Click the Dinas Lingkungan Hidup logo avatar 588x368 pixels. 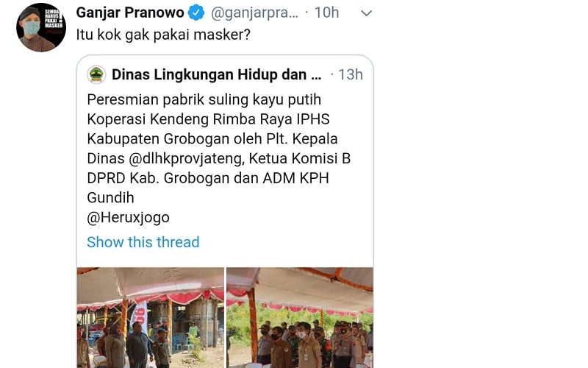point(96,74)
